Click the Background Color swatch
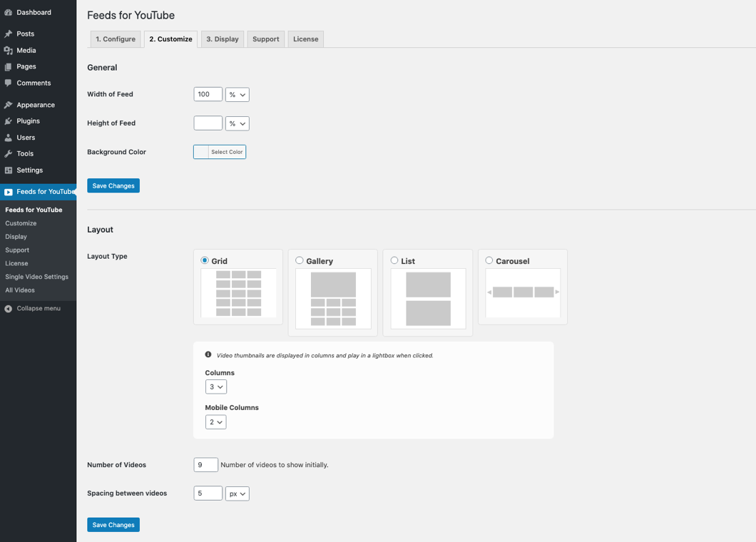 [201, 152]
